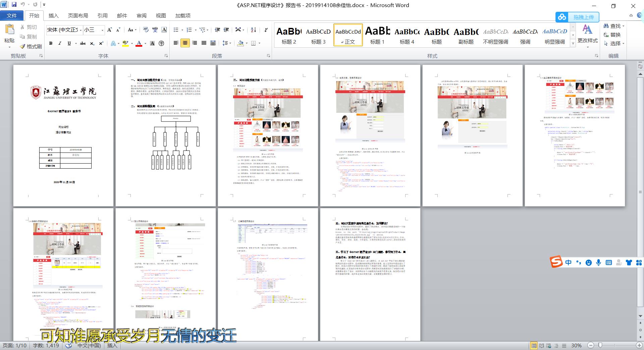This screenshot has height=350, width=644.
Task: Switch to the Review (审阅) tab
Action: [x=142, y=15]
